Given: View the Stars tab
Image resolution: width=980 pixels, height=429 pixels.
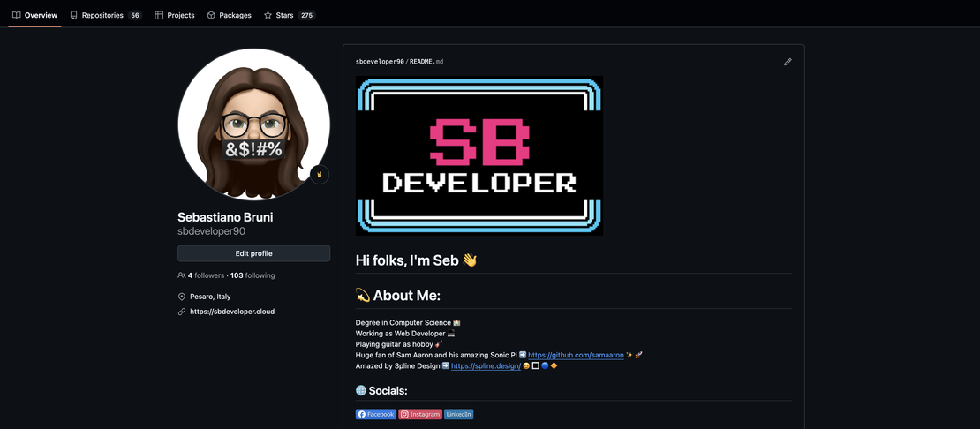Looking at the screenshot, I should coord(290,15).
